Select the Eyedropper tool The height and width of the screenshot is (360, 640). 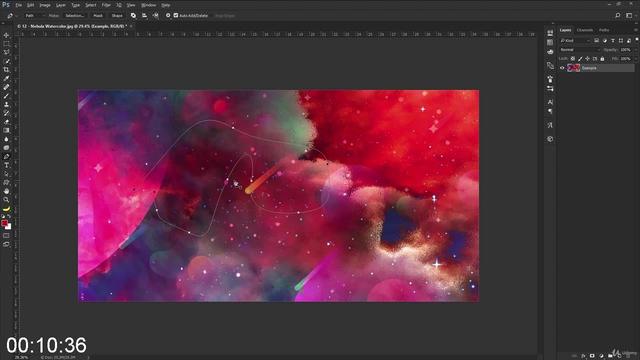[6, 78]
